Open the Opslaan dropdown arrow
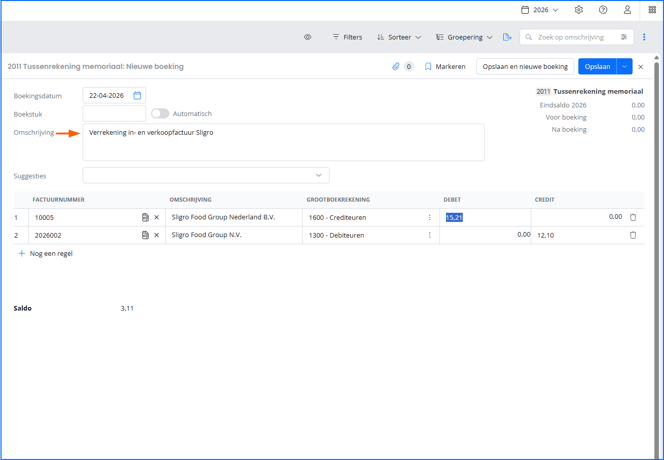 tap(625, 67)
